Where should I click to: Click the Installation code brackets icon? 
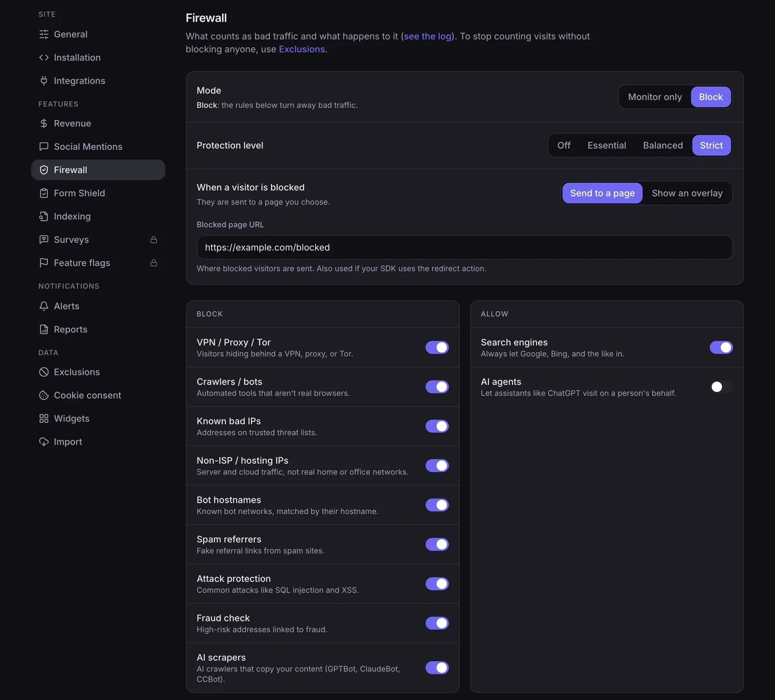44,58
